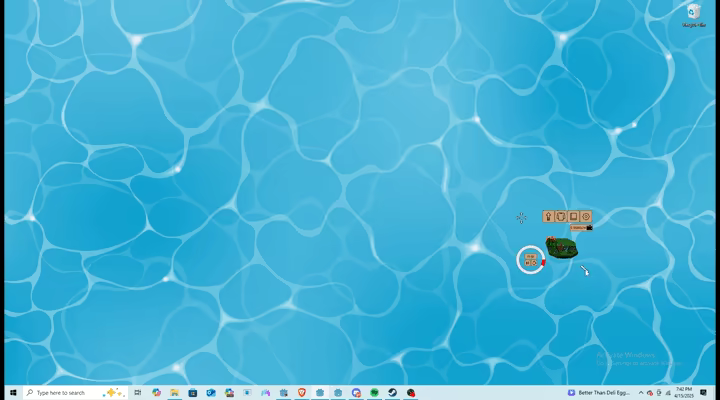Click the red marker on white ring

tap(543, 263)
